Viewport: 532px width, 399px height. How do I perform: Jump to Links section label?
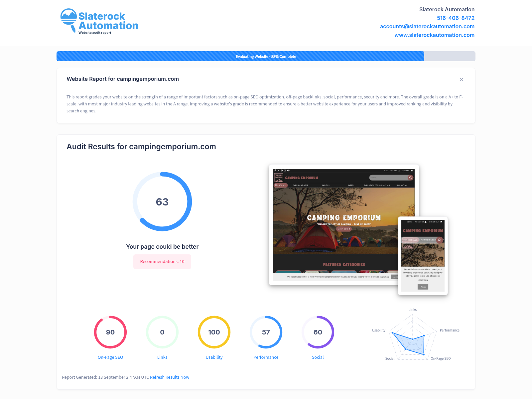point(162,357)
